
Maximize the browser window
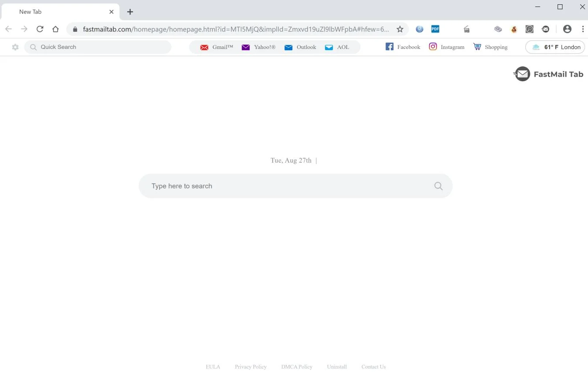[560, 7]
